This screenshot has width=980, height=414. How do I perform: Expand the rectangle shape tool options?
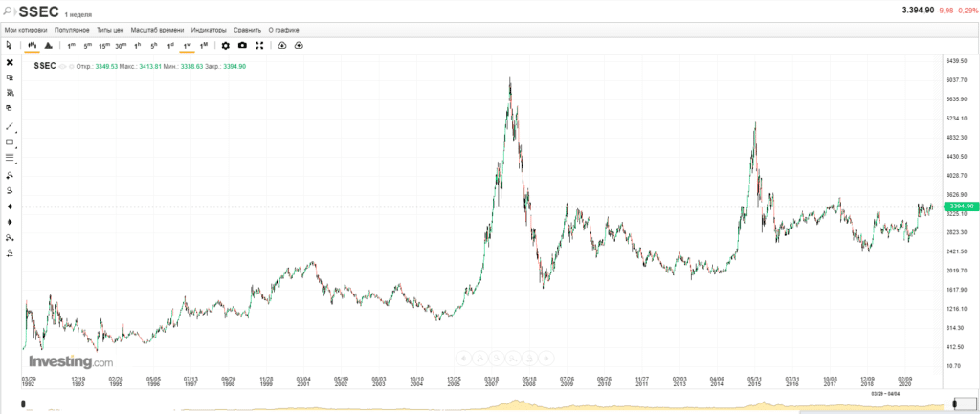click(x=10, y=142)
